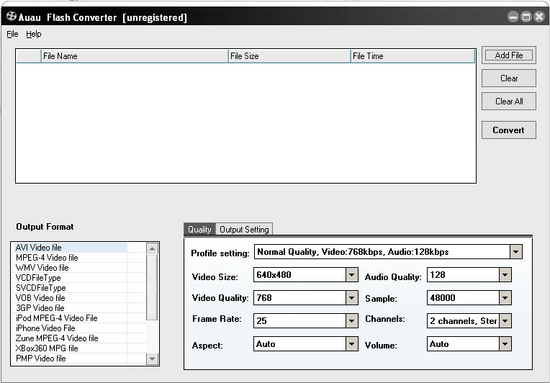The width and height of the screenshot is (550, 383).
Task: Open the Aspect dropdown
Action: click(351, 344)
